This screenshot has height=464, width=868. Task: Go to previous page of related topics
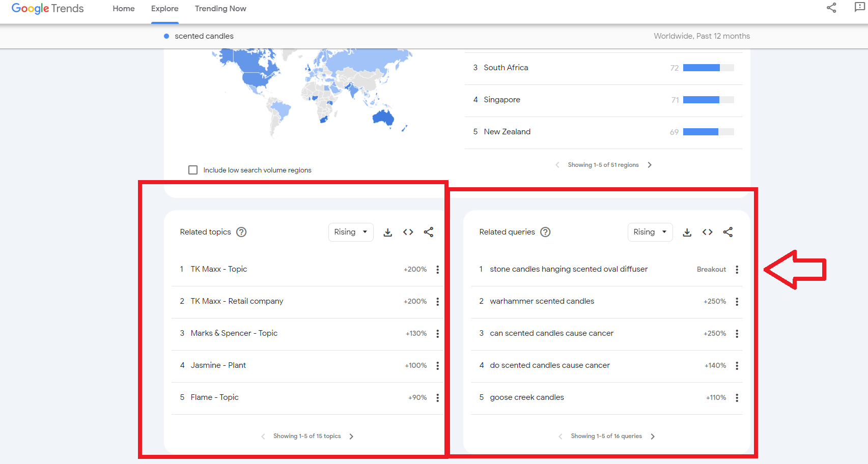click(x=263, y=437)
